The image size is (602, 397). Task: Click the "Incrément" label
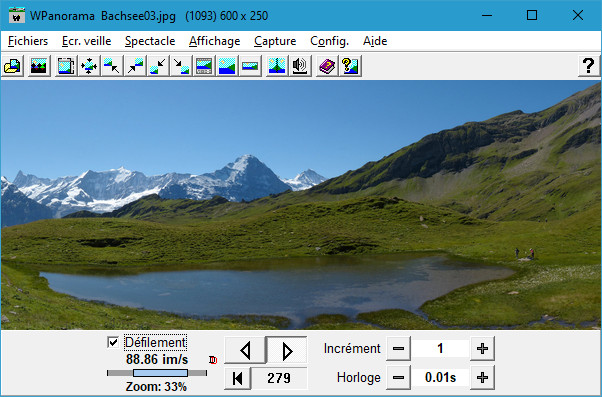pyautogui.click(x=352, y=349)
